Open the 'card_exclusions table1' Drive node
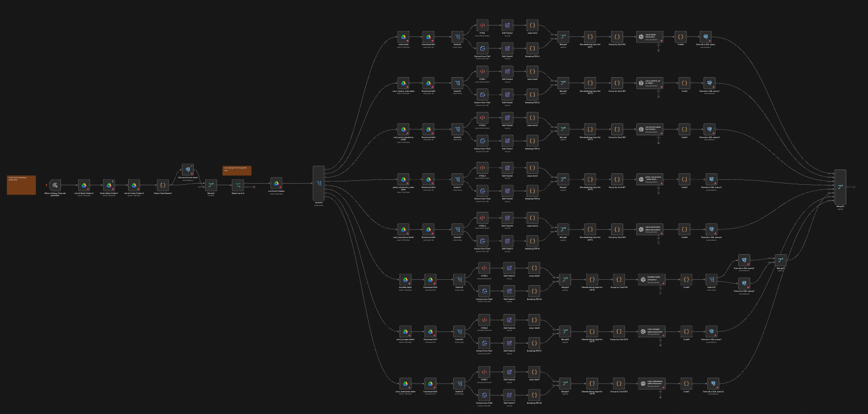868x414 pixels. click(x=403, y=229)
